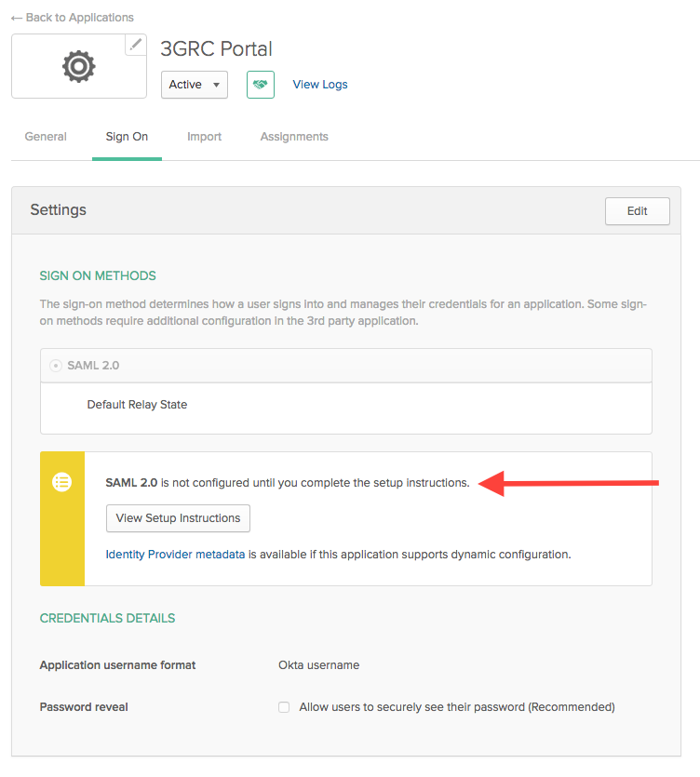The width and height of the screenshot is (700, 777).
Task: Click the pencil edit logo icon
Action: 135,45
